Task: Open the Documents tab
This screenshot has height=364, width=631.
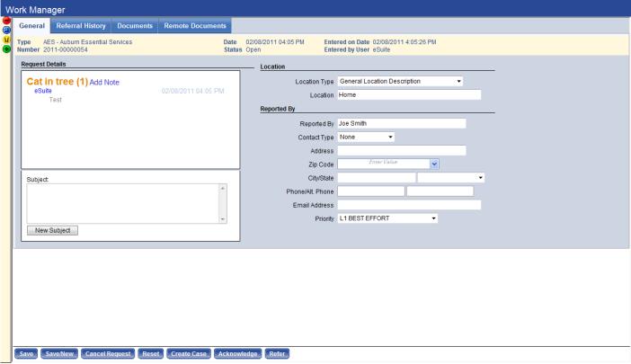Action: click(135, 25)
